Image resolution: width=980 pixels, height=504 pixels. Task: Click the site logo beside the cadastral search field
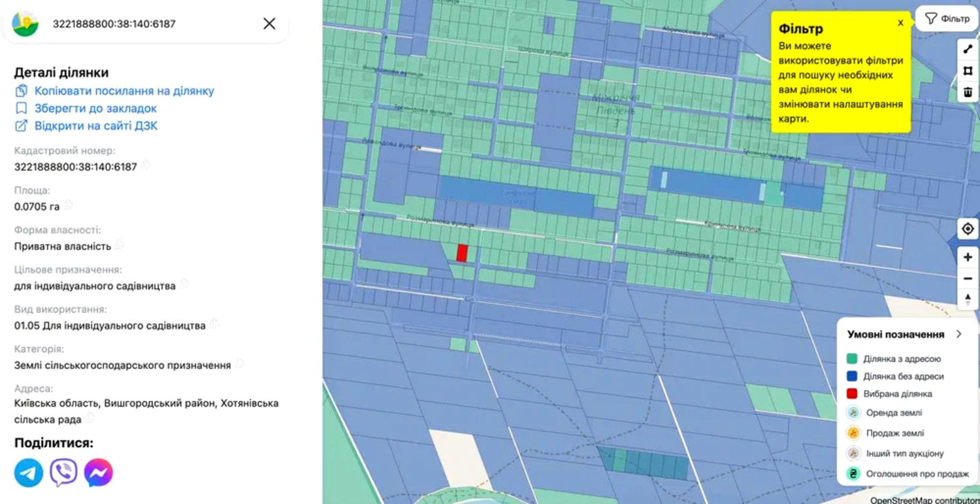(x=25, y=24)
